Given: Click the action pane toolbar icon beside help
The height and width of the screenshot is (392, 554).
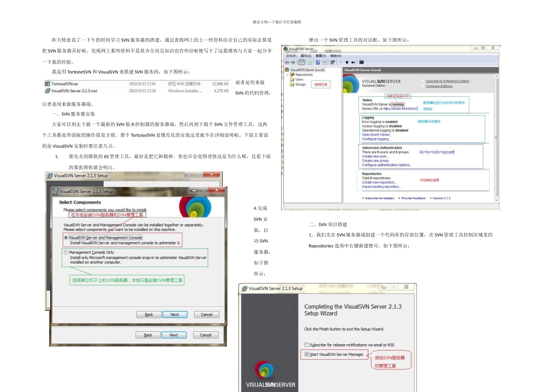Looking at the screenshot, I should pos(324,62).
